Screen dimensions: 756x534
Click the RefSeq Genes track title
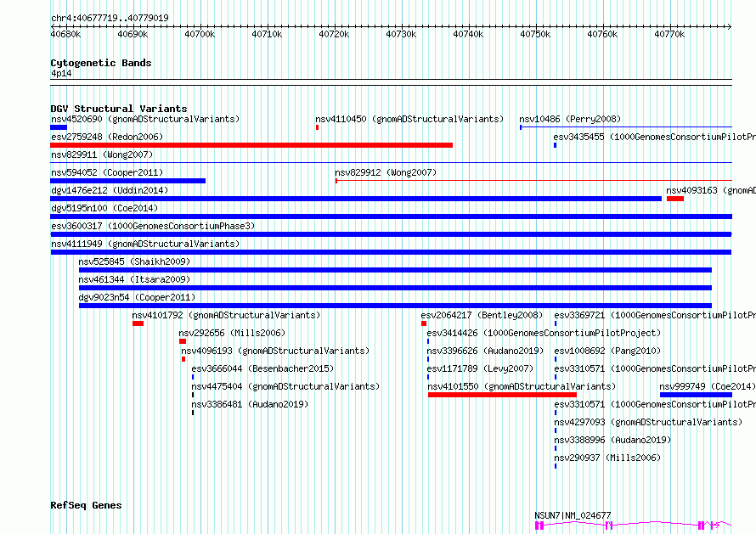tap(86, 505)
